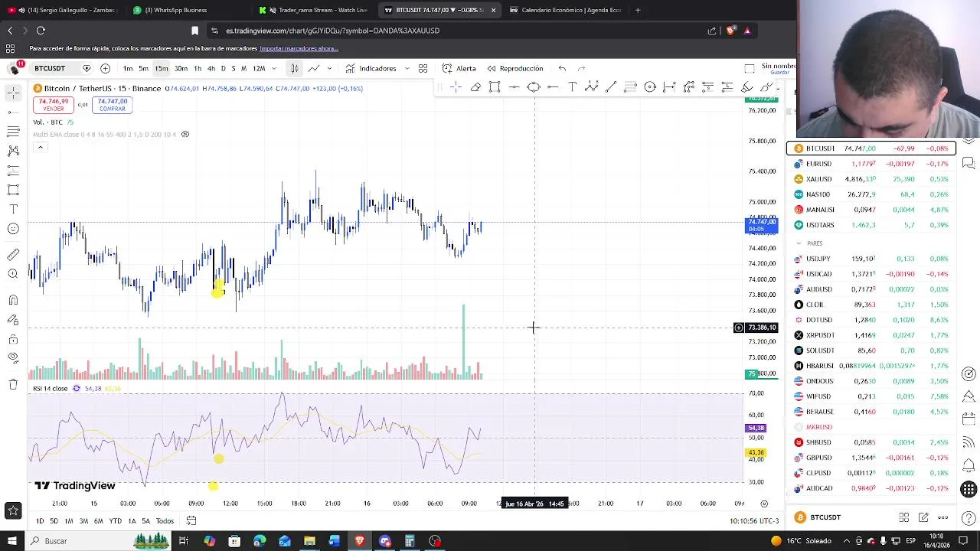Screen dimensions: 980x551
Task: Select SOLUSDT in the watchlist
Action: pos(871,350)
